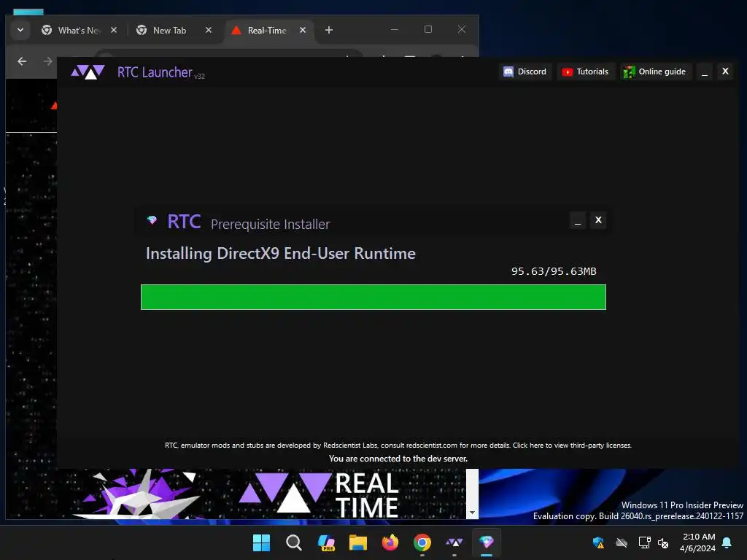The image size is (747, 560).
Task: Click the OneDrive cloud tray icon
Action: click(x=622, y=542)
